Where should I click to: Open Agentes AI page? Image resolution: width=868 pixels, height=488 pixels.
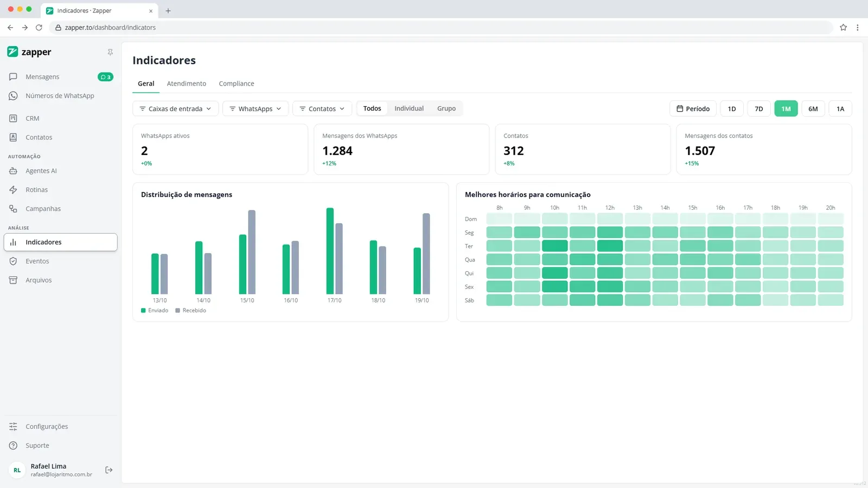pyautogui.click(x=60, y=171)
